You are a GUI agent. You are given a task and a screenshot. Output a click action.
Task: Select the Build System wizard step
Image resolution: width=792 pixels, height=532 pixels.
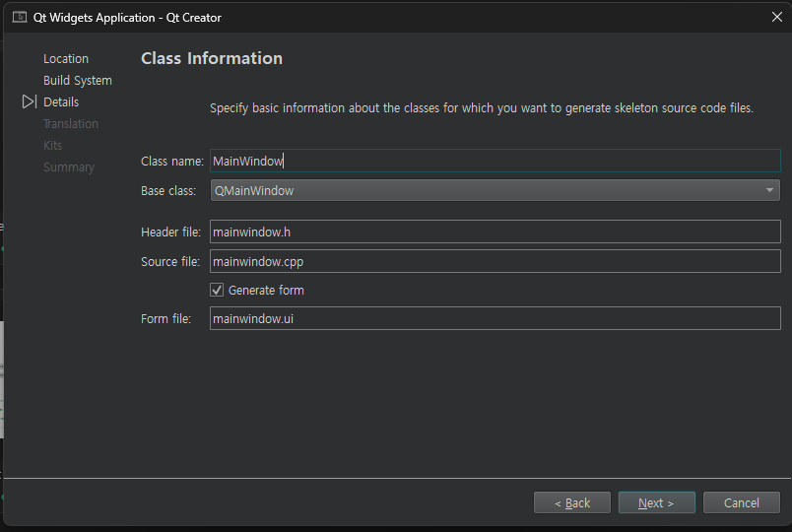[x=78, y=81]
